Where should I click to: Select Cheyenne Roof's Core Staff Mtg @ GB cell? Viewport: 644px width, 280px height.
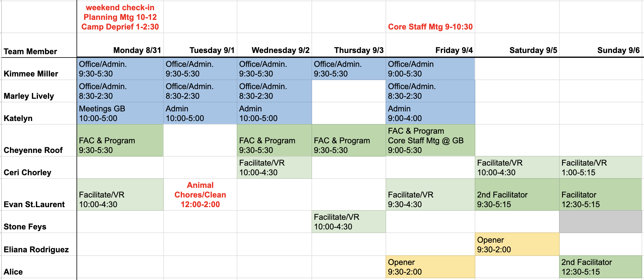(430, 140)
